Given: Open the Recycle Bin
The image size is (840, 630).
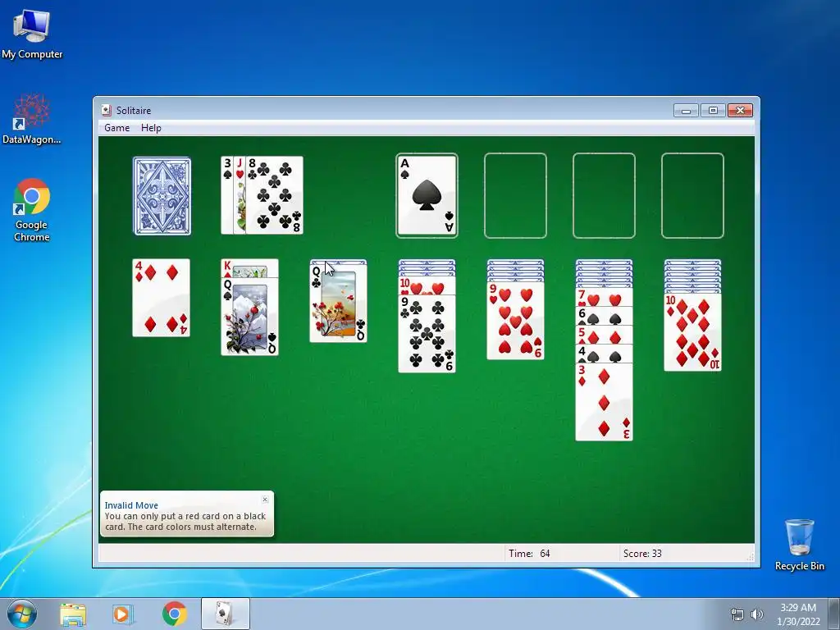Looking at the screenshot, I should coord(799,545).
